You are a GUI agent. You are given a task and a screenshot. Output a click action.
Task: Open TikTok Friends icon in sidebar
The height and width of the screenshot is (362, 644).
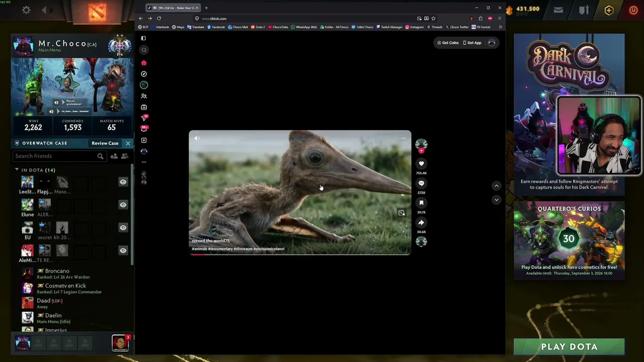[144, 96]
